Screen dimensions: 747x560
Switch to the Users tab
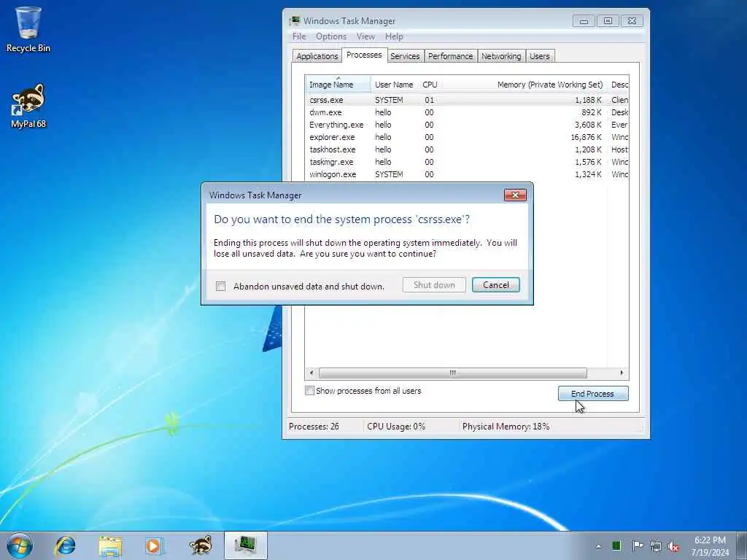540,56
